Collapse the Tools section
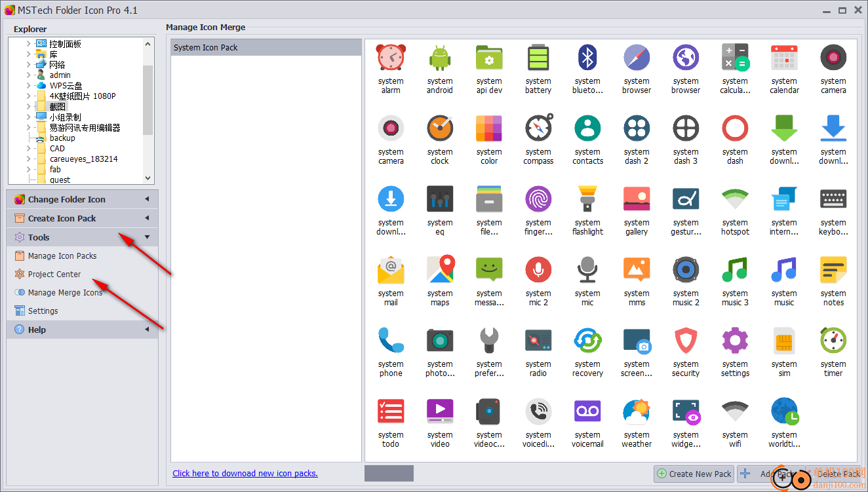This screenshot has height=492, width=868. [x=83, y=237]
